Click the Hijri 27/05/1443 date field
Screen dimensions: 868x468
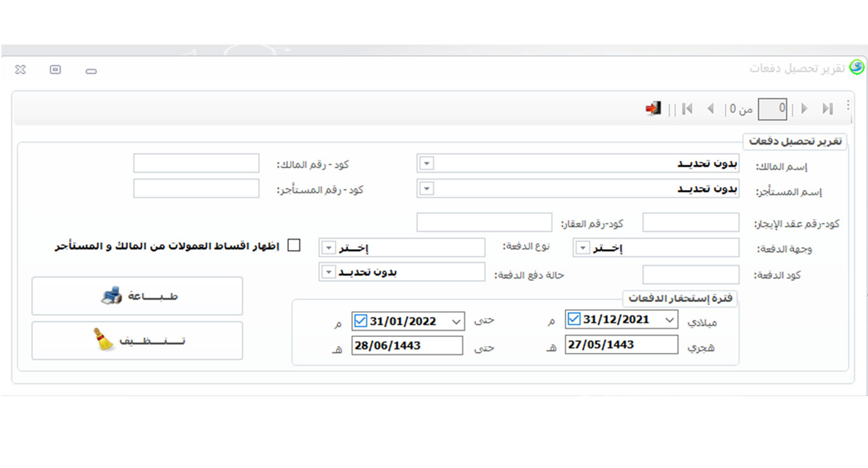click(x=621, y=345)
